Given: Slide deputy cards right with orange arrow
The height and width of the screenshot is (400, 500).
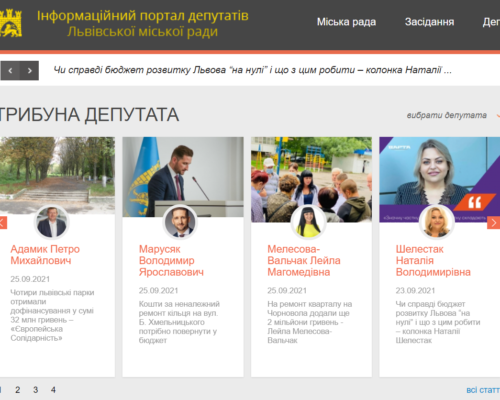Looking at the screenshot, I should pyautogui.click(x=494, y=223).
